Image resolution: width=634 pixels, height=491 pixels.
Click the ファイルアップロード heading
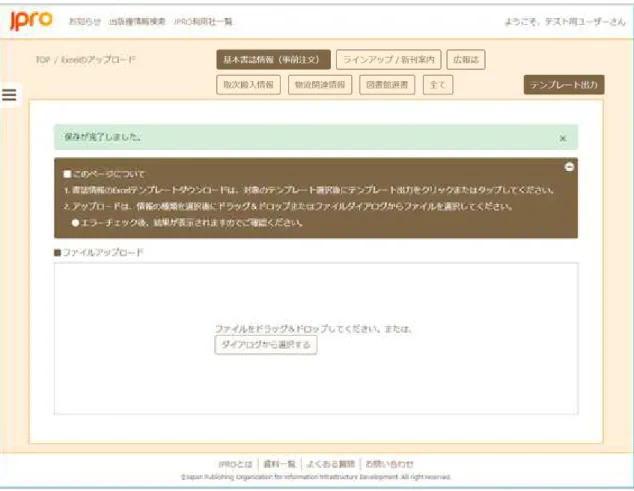(99, 253)
